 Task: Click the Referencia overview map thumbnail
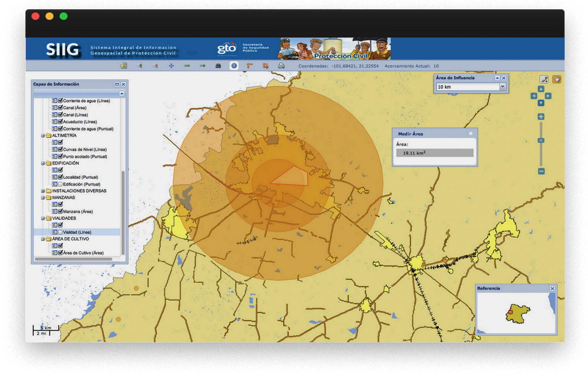click(x=516, y=313)
